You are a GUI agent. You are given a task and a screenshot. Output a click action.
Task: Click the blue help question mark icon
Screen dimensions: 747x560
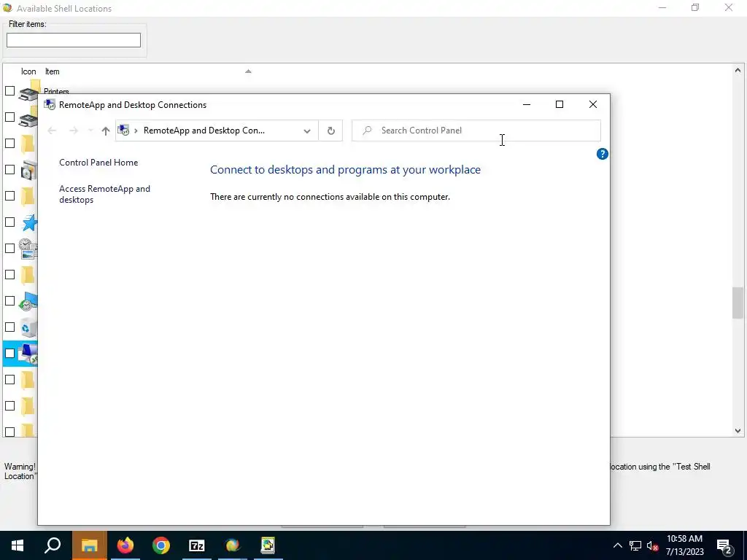click(602, 154)
